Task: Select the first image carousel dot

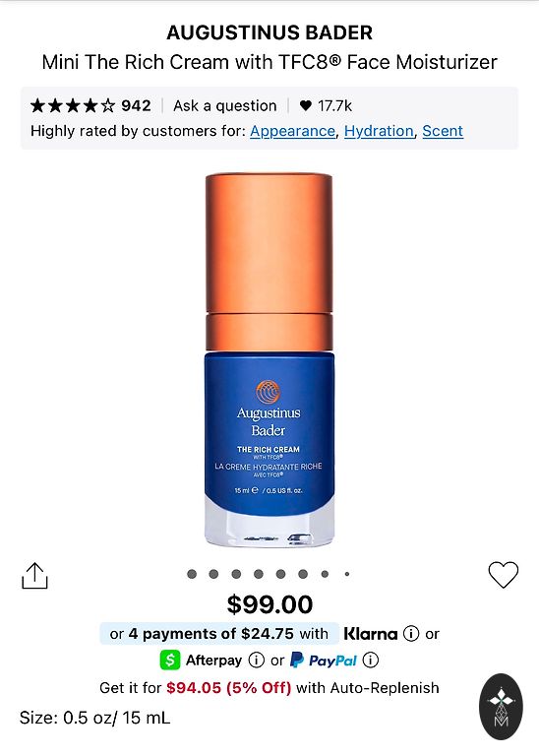Action: pos(192,574)
